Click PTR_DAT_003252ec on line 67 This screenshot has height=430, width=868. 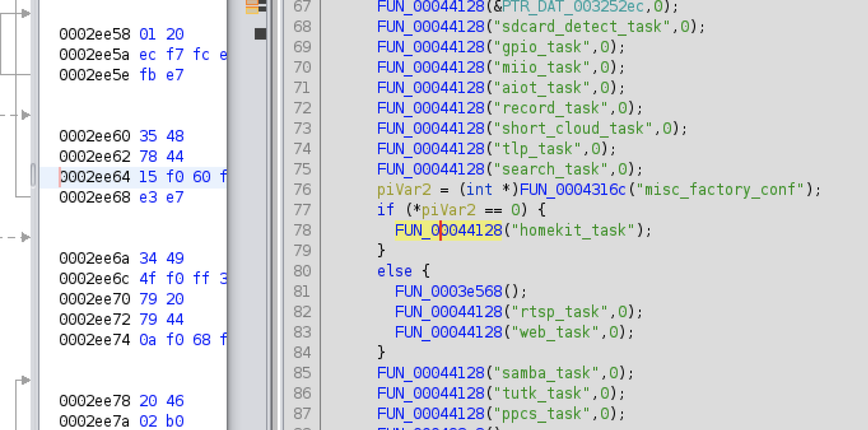pyautogui.click(x=573, y=6)
